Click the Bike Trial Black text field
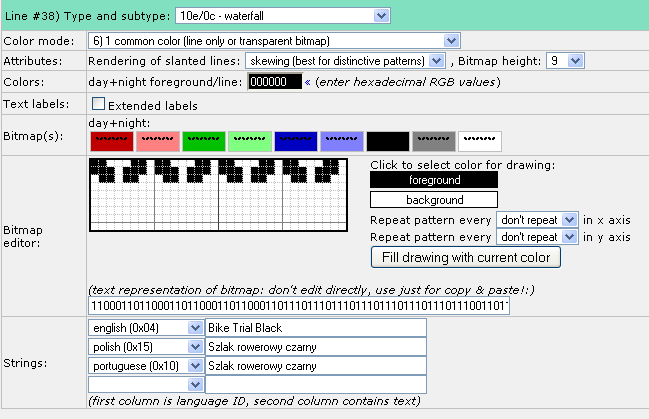 [315, 328]
